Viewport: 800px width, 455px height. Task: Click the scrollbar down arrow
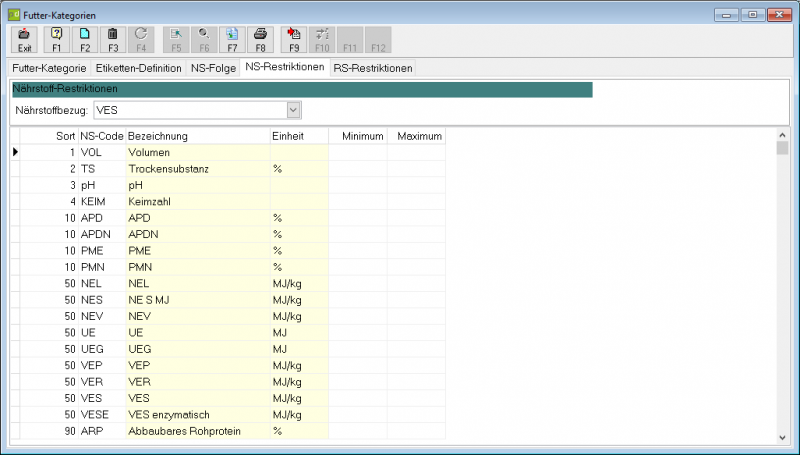click(x=782, y=438)
